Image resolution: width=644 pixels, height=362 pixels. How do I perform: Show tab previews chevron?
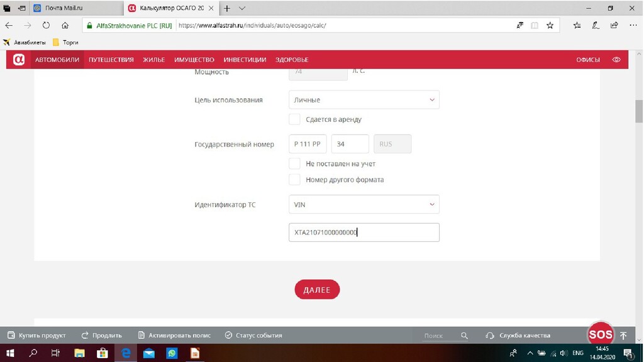(242, 8)
